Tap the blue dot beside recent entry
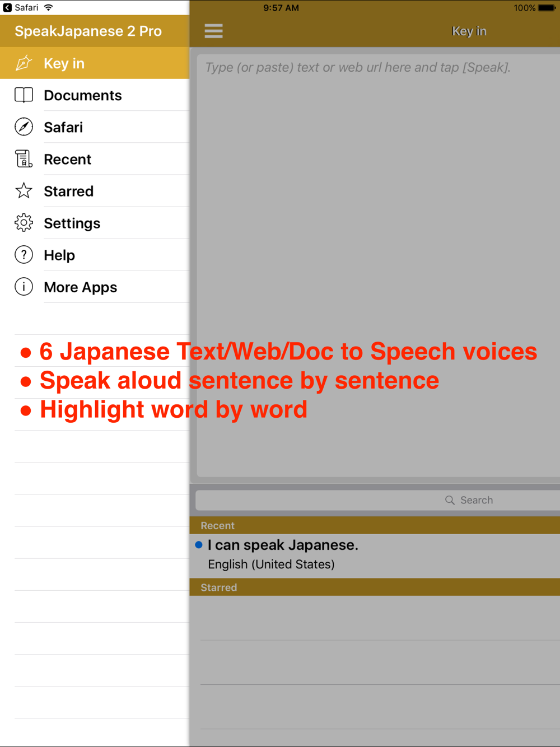The height and width of the screenshot is (747, 560). pos(199,545)
